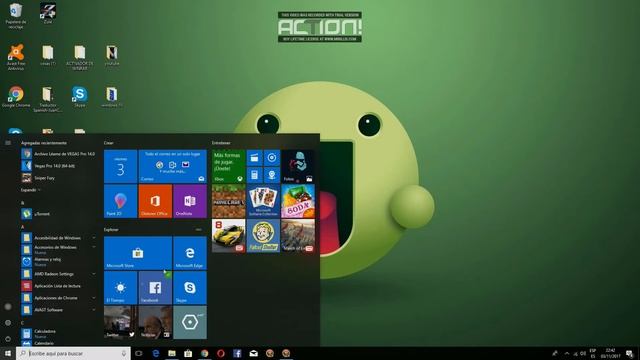Expand the Aplicaciones de Chrome folder
The image size is (640, 360).
(58, 298)
